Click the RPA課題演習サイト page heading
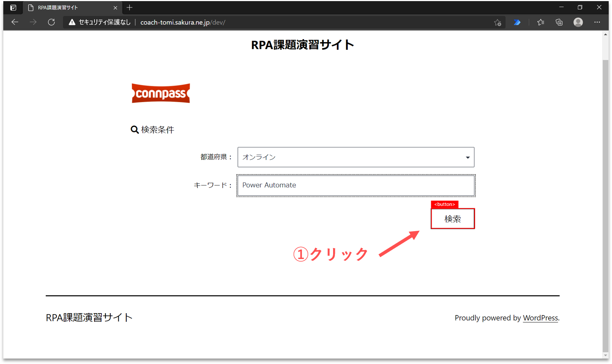Screen dimensions: 612x364 [x=302, y=45]
